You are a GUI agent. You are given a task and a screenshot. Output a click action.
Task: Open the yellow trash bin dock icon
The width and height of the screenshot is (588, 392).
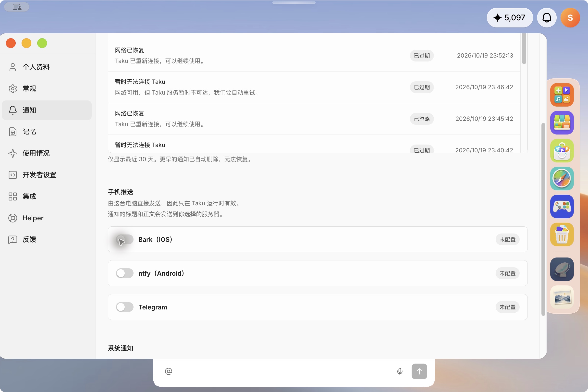click(562, 234)
